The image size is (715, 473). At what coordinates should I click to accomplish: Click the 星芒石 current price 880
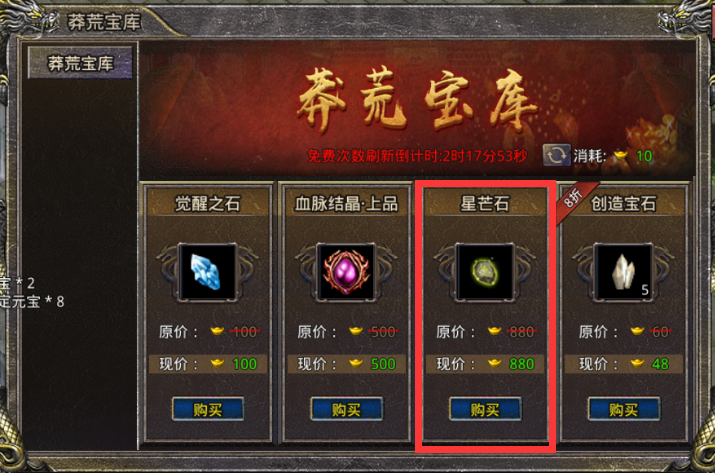tap(522, 364)
